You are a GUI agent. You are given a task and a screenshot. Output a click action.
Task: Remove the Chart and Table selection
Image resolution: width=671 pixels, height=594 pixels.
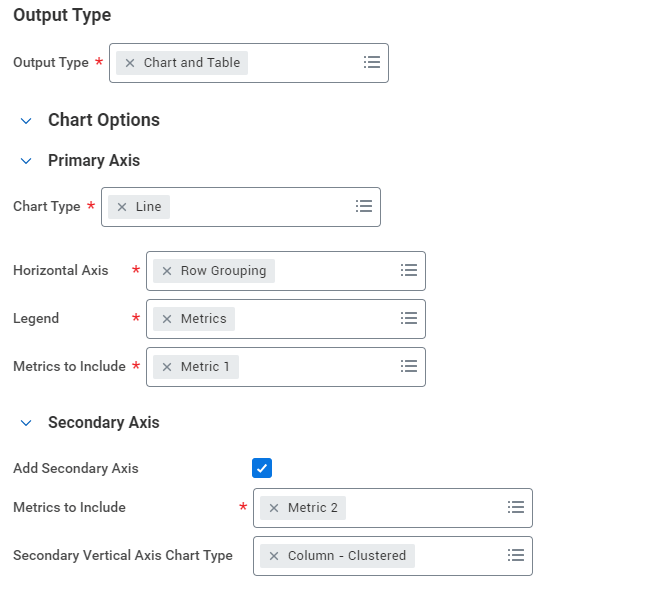click(x=130, y=63)
